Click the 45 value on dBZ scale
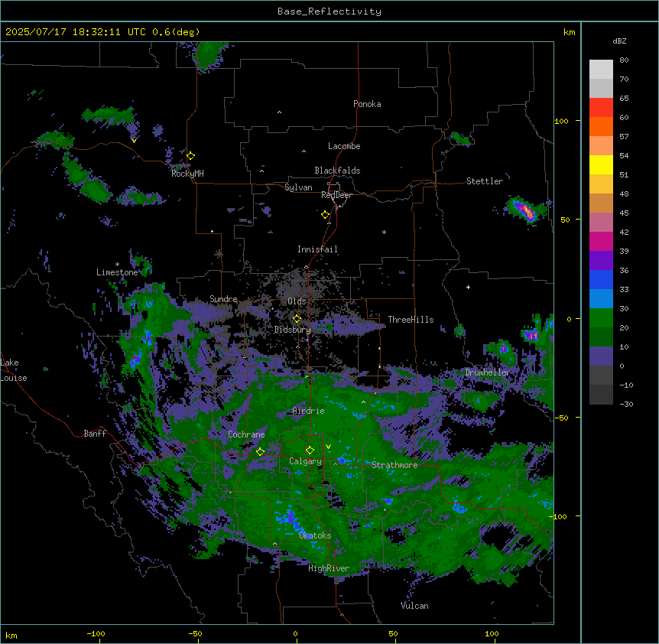 click(x=624, y=213)
